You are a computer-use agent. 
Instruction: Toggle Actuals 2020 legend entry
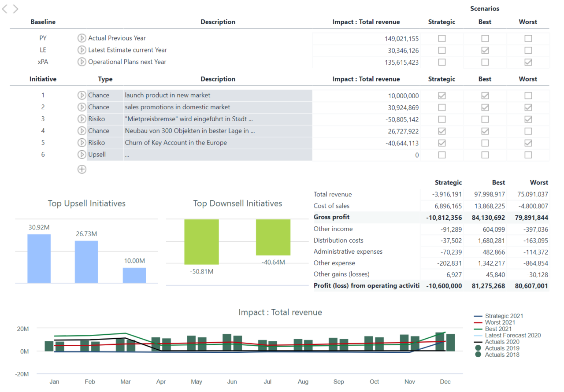pyautogui.click(x=497, y=342)
